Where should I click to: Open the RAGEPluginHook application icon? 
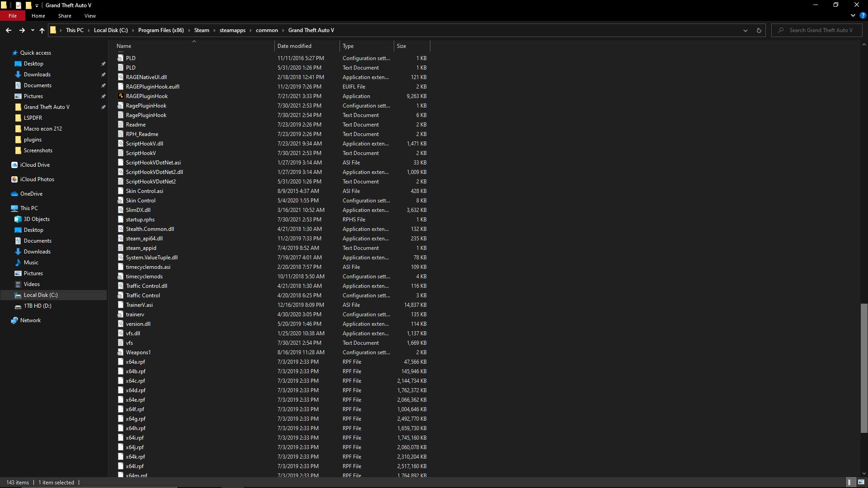(x=121, y=96)
